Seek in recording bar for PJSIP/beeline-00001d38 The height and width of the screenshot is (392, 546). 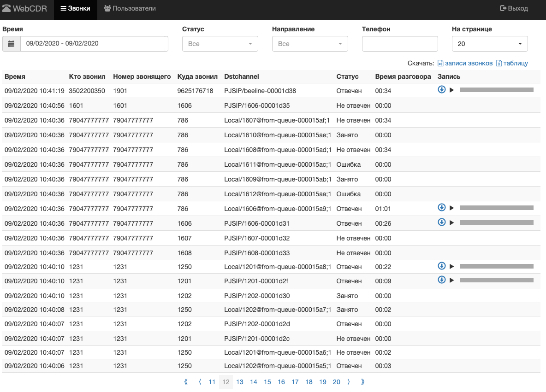click(496, 90)
